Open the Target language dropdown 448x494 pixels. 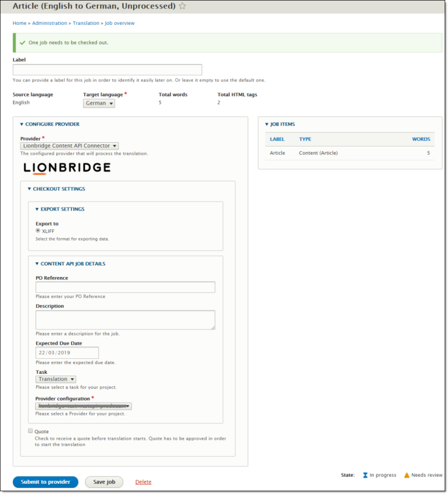tap(99, 103)
